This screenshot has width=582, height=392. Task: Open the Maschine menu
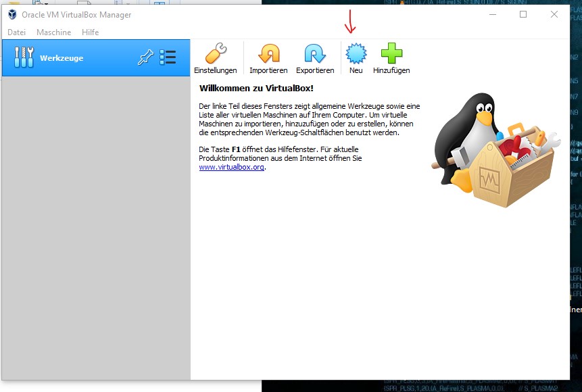(54, 32)
